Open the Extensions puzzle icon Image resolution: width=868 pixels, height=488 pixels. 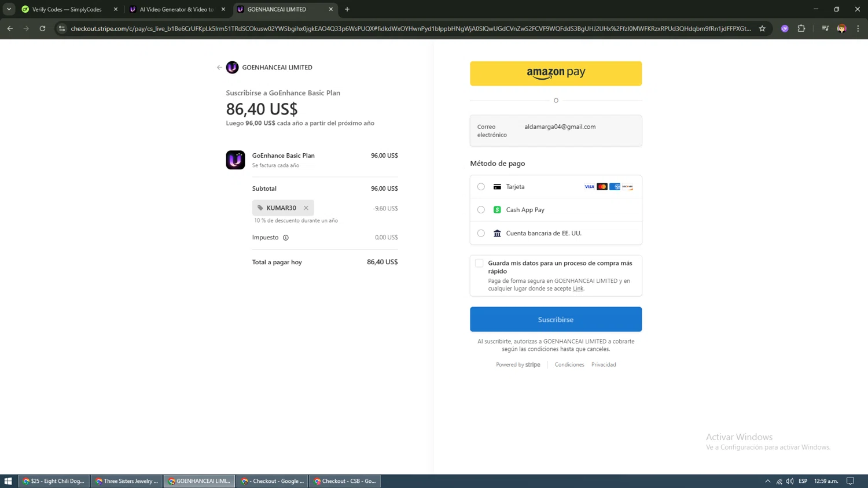pos(801,28)
